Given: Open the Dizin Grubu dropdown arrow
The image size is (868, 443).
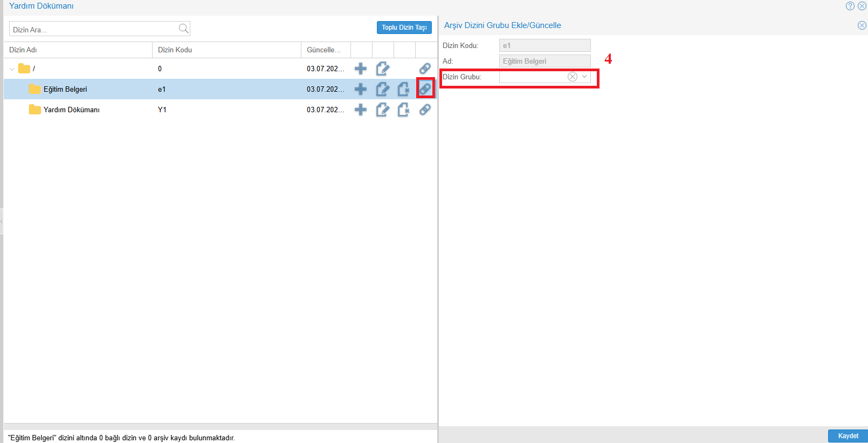Looking at the screenshot, I should click(x=584, y=77).
